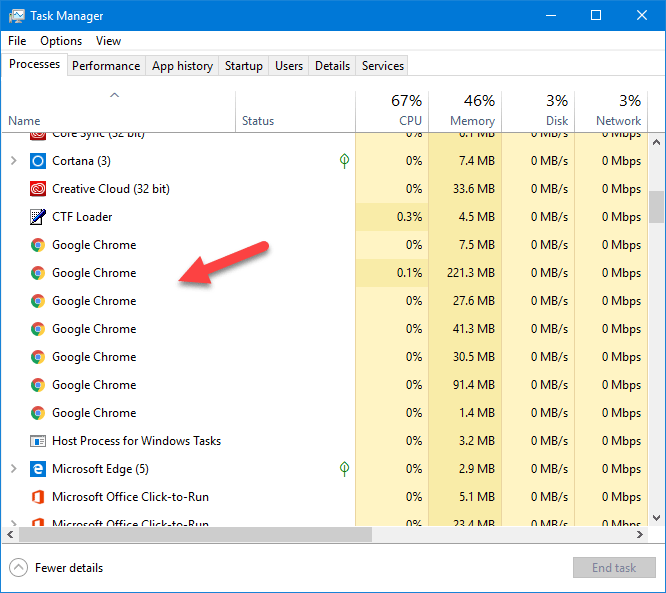This screenshot has height=593, width=666.
Task: Click the 221.3 MB memory value
Action: tap(471, 273)
